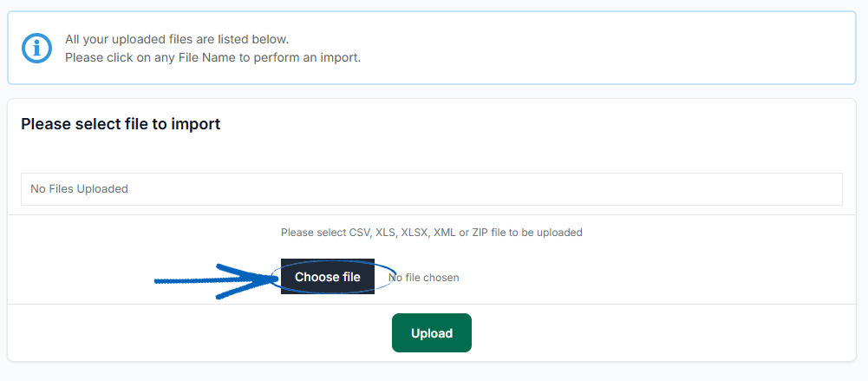This screenshot has width=868, height=381.
Task: Click the 'click on any File Name' instruction line
Action: click(213, 57)
